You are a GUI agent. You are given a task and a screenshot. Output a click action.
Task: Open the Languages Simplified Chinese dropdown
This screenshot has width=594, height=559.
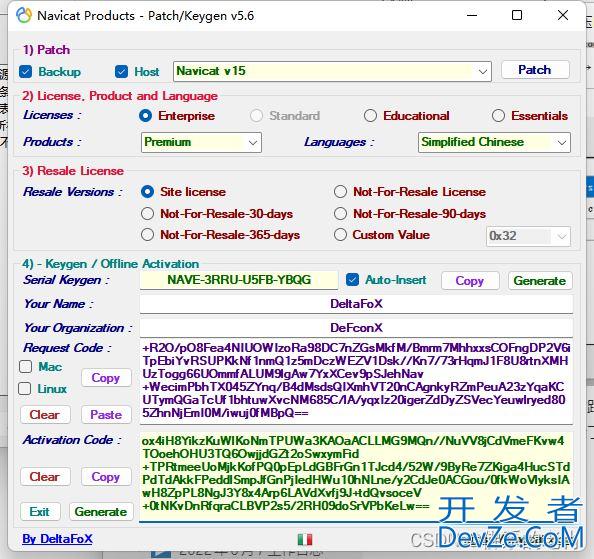click(494, 142)
